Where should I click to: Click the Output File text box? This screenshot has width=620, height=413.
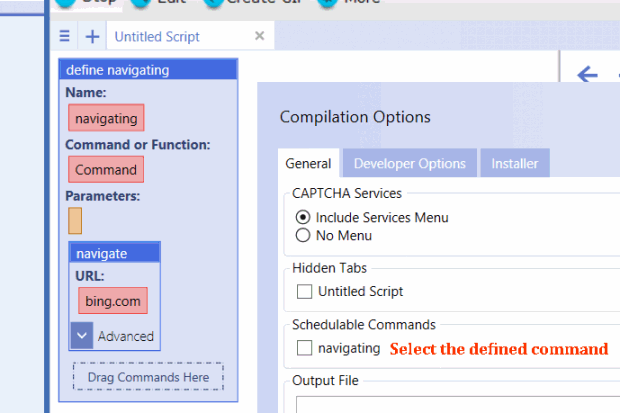(458, 404)
